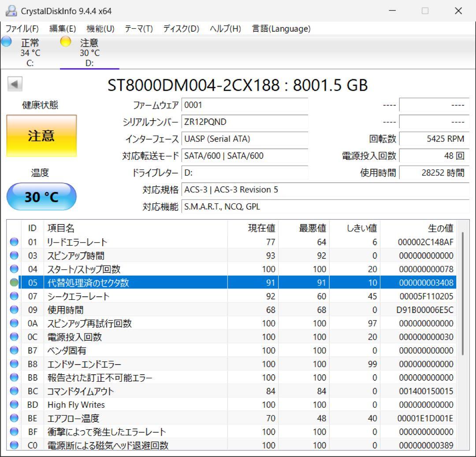Click the features field S.M.A.R.T., NCQ, GPL
Viewport: 476px width, 457px height.
pos(325,207)
